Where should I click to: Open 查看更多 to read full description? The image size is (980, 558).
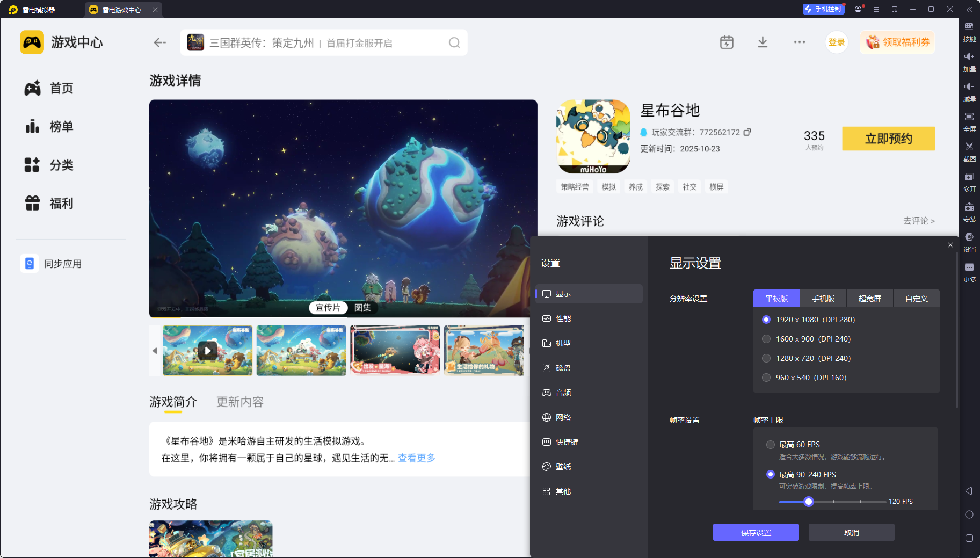[x=417, y=458]
